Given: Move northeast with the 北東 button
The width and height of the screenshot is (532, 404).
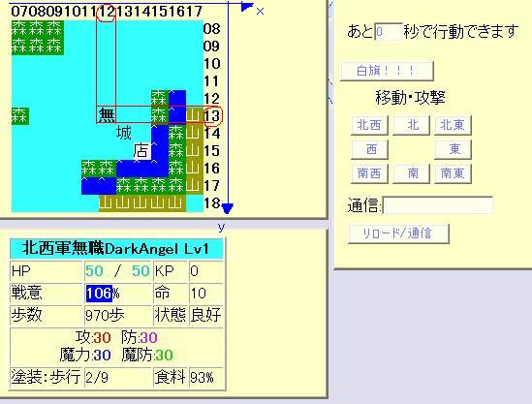Looking at the screenshot, I should (x=453, y=125).
